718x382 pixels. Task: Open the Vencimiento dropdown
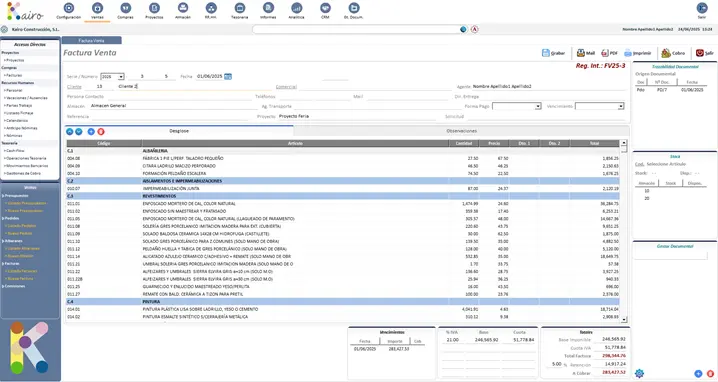[x=599, y=106]
